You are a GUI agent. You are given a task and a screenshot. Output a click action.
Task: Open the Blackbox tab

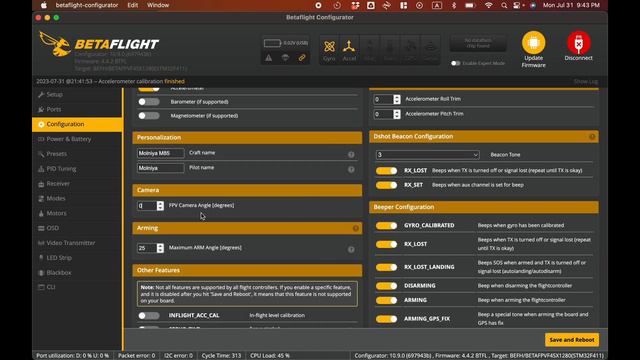77,272
